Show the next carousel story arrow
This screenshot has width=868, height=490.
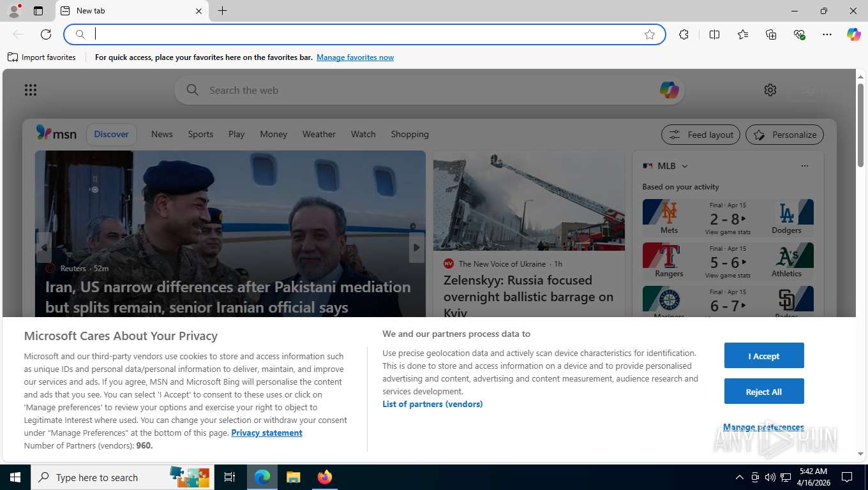click(417, 248)
